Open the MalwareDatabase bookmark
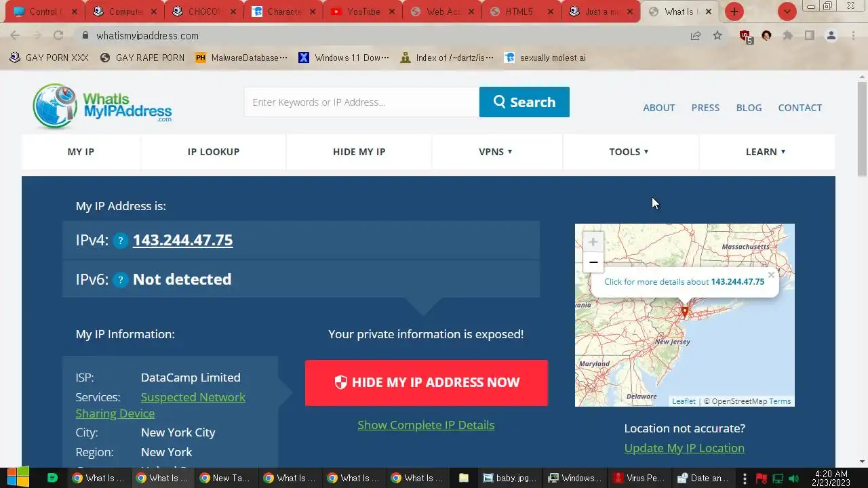 (x=241, y=58)
